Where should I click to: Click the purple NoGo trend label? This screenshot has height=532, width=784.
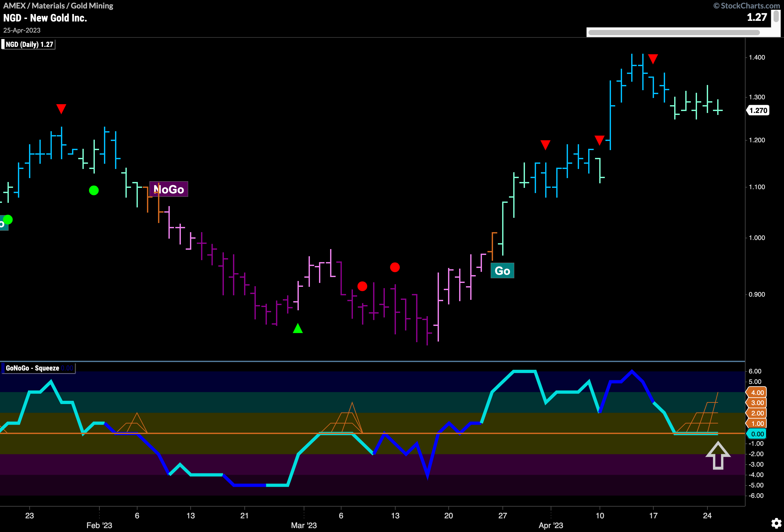point(169,189)
